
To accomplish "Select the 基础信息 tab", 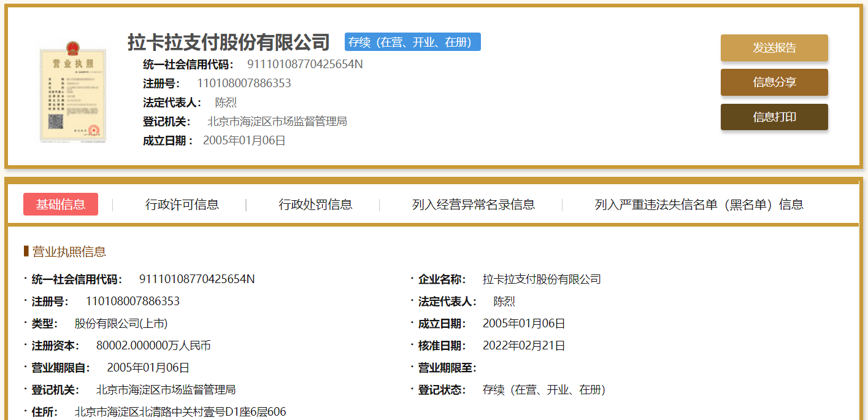I will click(x=61, y=204).
